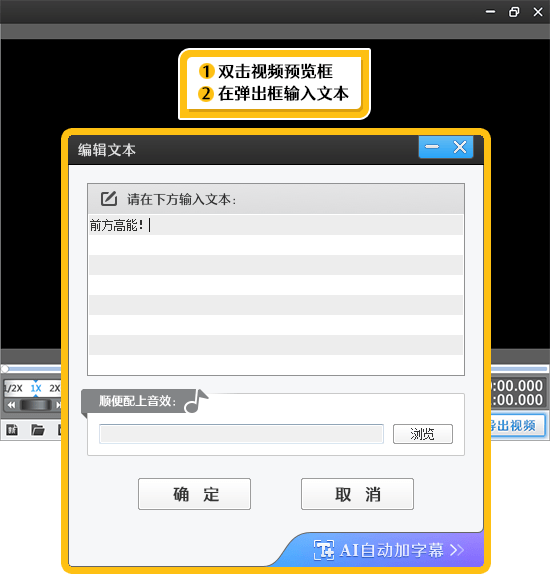Close the main application window
The height and width of the screenshot is (577, 550).
point(538,12)
